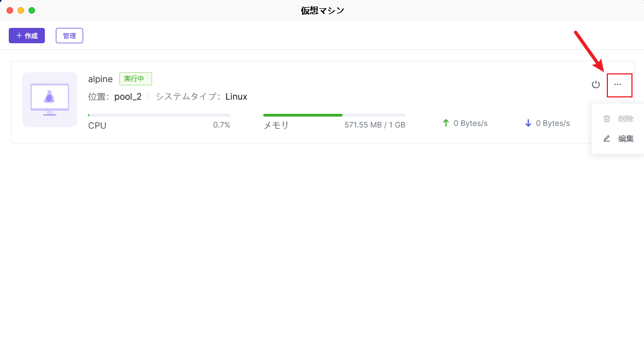Click the underlined 位置 label
The height and width of the screenshot is (341, 644).
click(97, 96)
